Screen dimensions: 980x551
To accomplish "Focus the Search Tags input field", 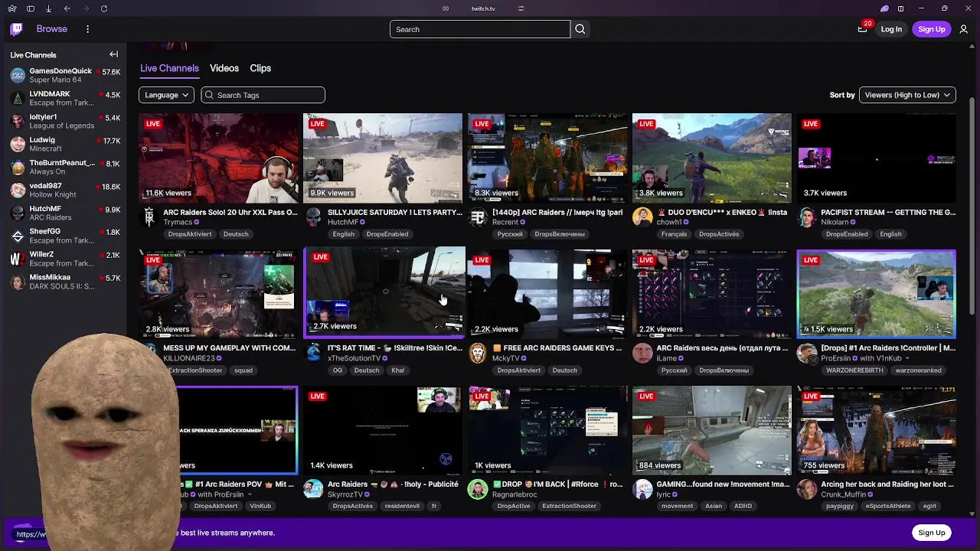I will pos(263,95).
